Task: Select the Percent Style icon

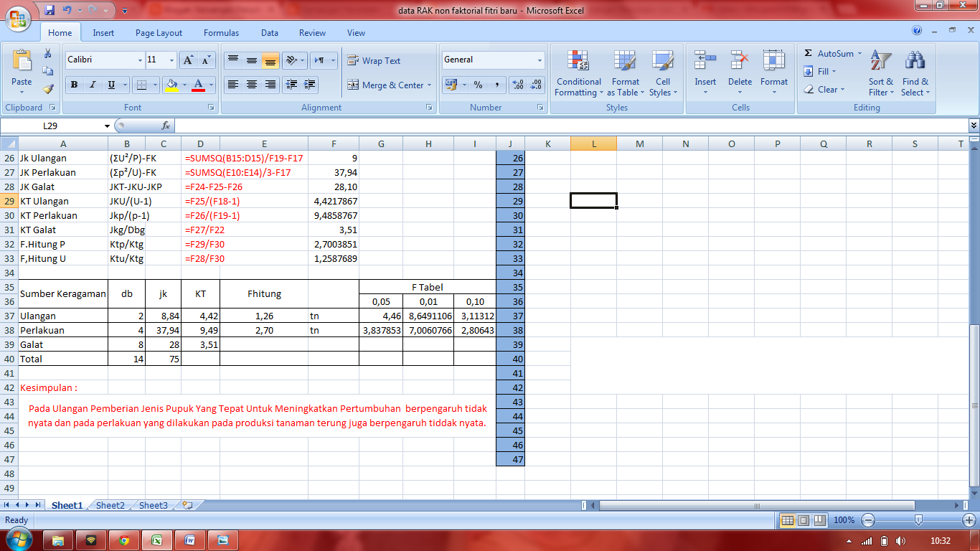Action: [x=480, y=85]
